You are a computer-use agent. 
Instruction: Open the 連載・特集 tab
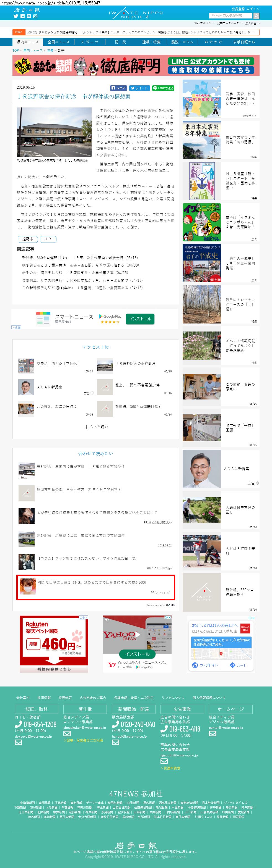tap(151, 42)
